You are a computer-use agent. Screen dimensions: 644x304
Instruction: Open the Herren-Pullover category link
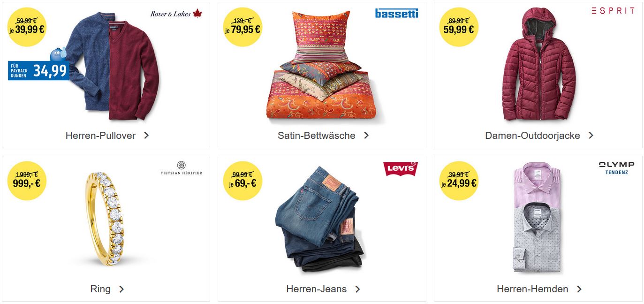tap(100, 136)
